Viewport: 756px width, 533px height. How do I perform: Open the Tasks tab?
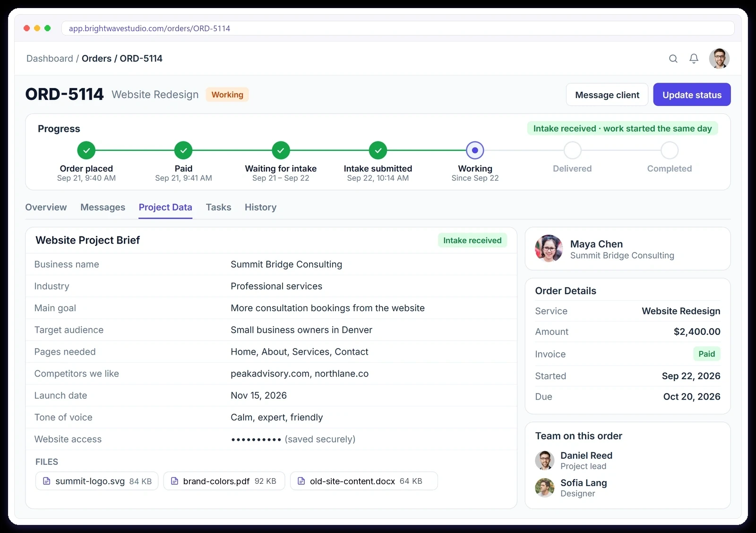point(218,207)
